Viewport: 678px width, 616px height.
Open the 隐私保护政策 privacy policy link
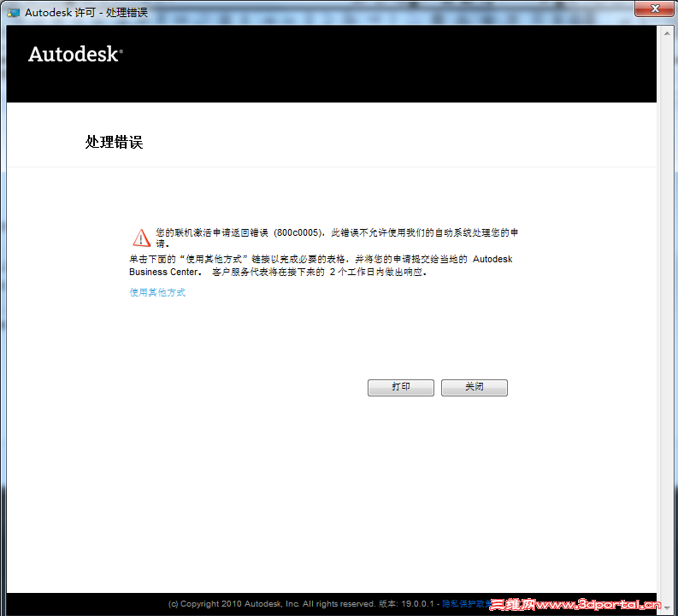coord(468,603)
